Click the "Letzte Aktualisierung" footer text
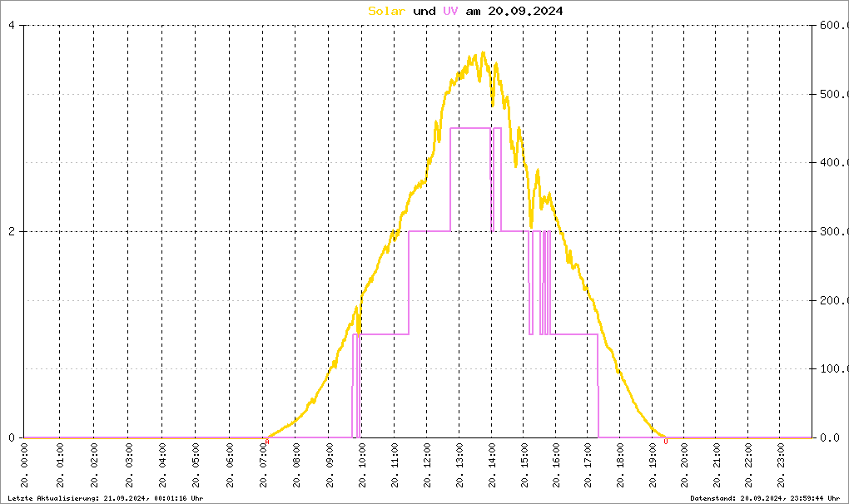849x504 pixels. (106, 498)
